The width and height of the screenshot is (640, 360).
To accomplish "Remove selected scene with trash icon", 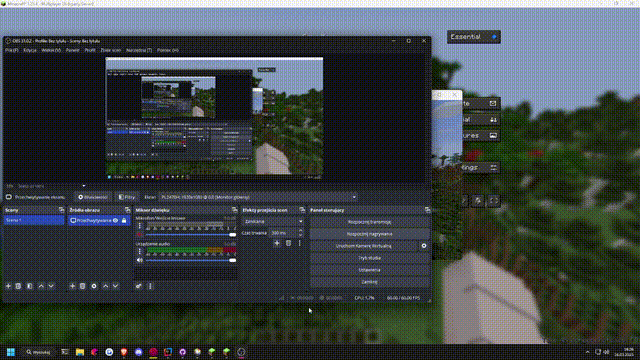I will (x=18, y=286).
